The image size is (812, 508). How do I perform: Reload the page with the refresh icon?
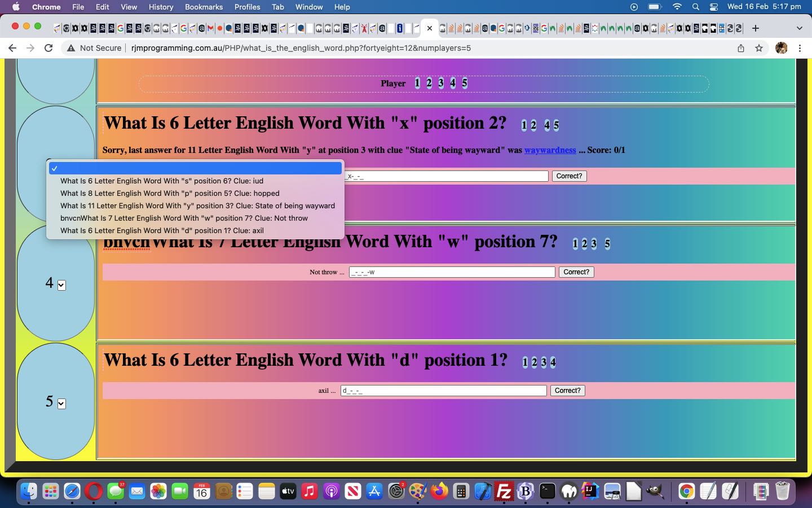tap(48, 48)
